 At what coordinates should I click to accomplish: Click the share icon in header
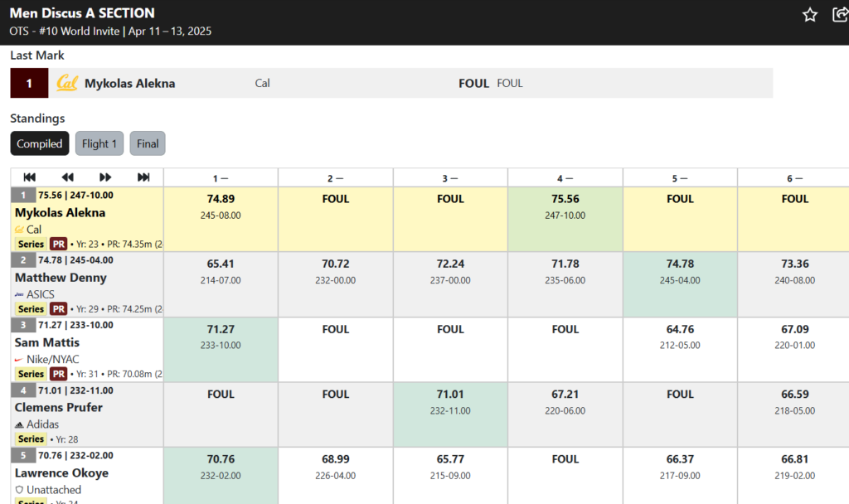pos(841,15)
